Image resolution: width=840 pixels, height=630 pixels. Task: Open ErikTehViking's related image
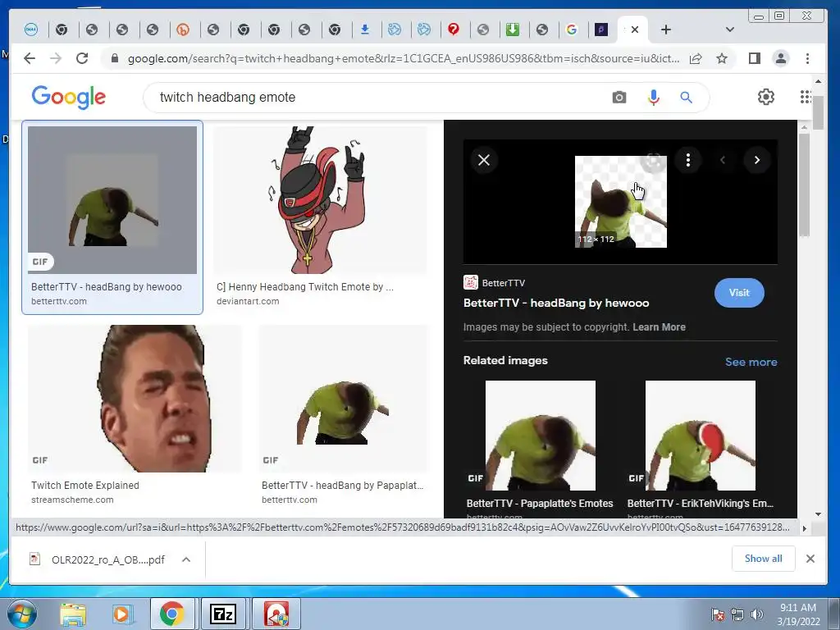tap(701, 436)
